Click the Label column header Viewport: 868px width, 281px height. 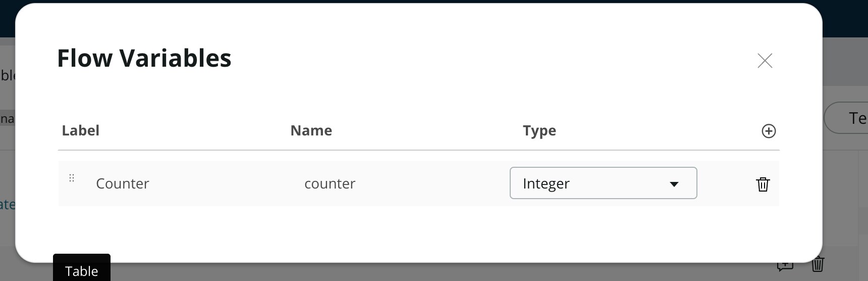coord(80,130)
